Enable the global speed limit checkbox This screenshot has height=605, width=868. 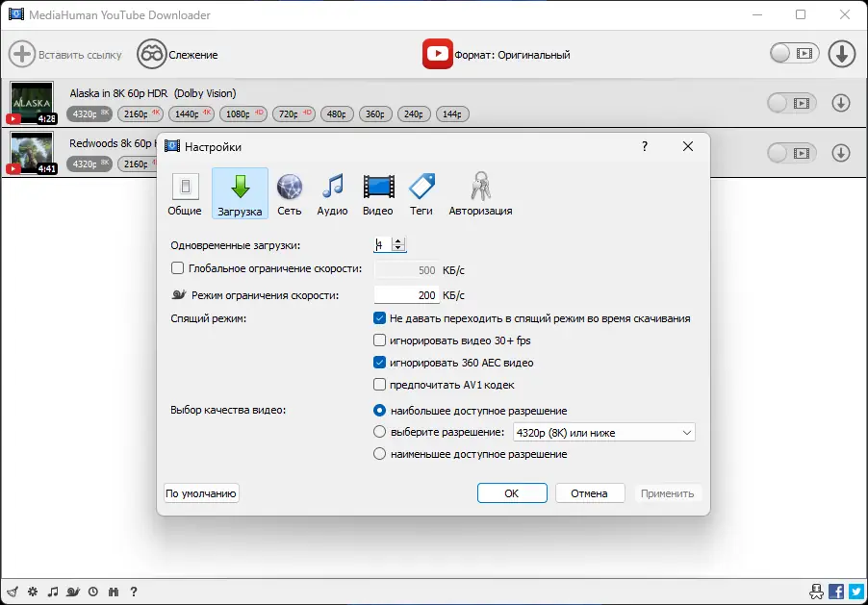tap(177, 268)
